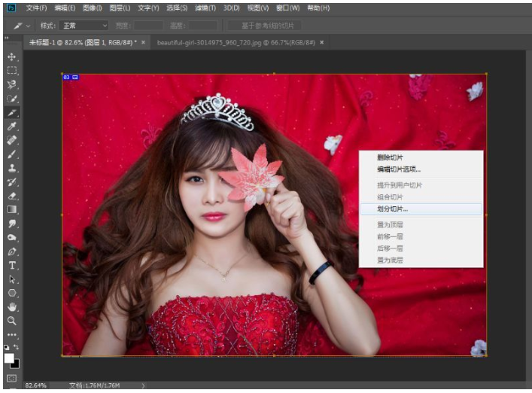This screenshot has height=393, width=532.
Task: Switch to beautiful-girl-3014975_960_720.jpg tab
Action: click(236, 42)
